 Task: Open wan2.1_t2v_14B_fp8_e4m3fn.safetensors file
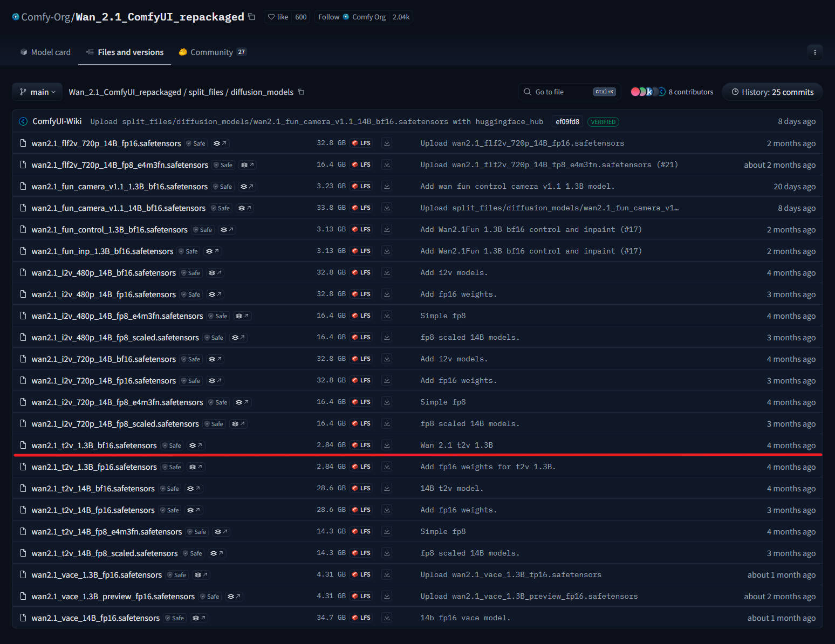point(107,532)
